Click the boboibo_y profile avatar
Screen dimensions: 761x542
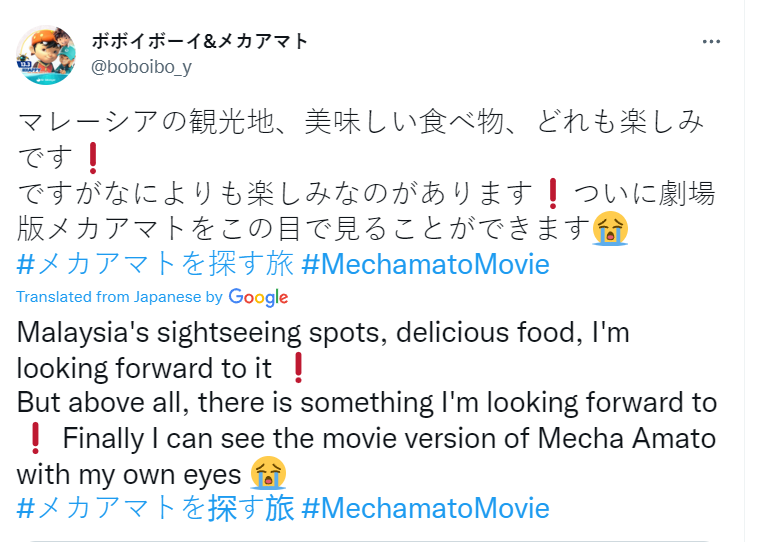(46, 55)
